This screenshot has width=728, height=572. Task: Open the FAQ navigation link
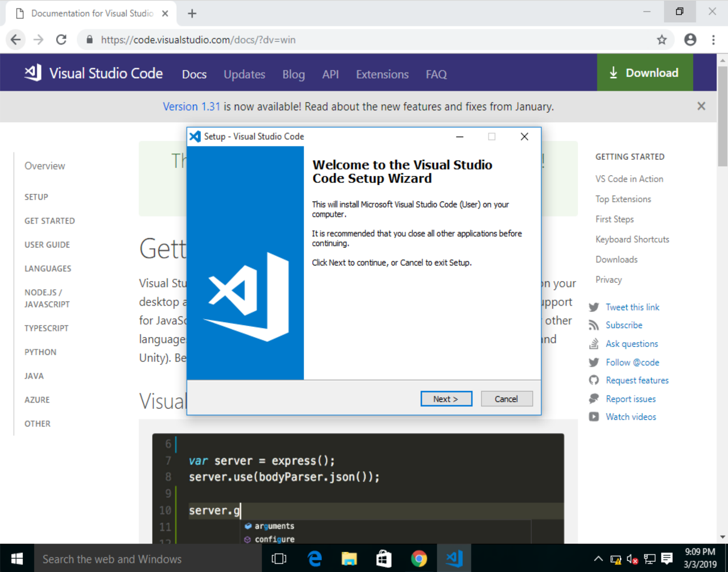coord(436,74)
